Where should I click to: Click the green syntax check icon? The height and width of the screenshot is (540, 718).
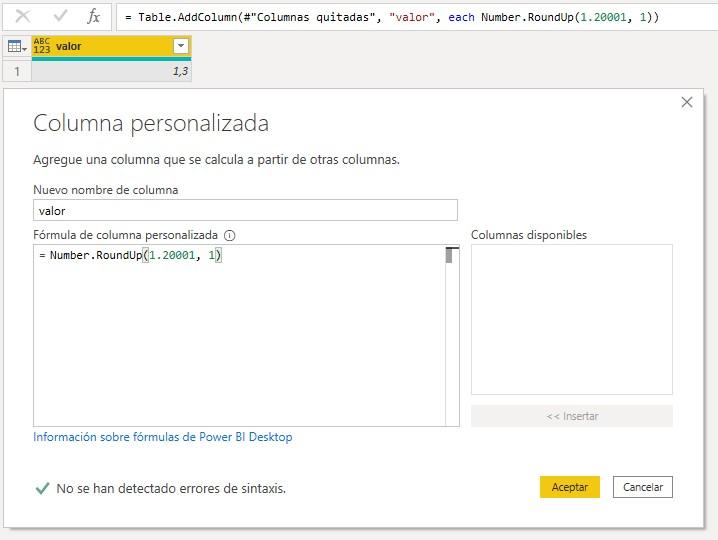click(42, 488)
